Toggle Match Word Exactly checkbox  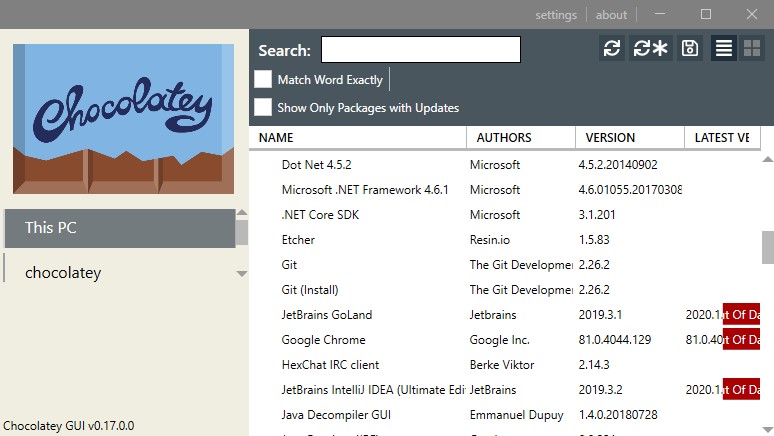(263, 79)
